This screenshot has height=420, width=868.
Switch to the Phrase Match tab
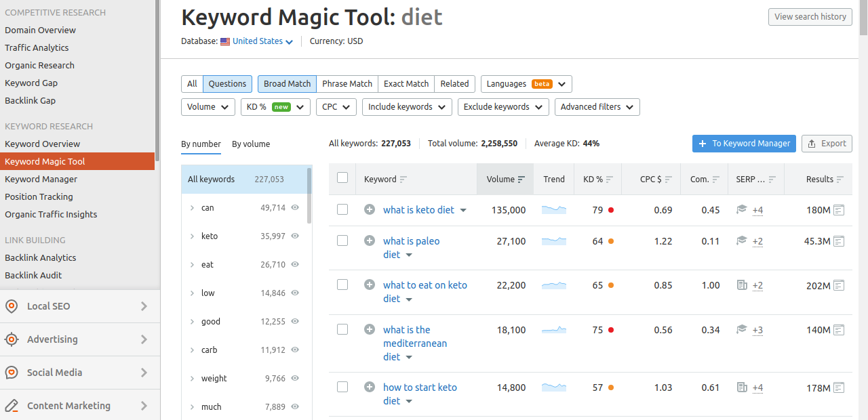[x=347, y=84]
